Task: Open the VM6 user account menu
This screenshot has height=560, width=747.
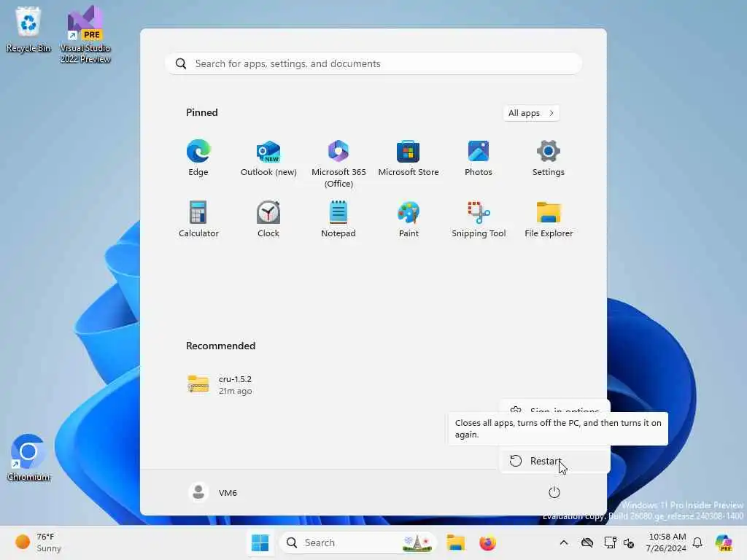Action: 213,492
